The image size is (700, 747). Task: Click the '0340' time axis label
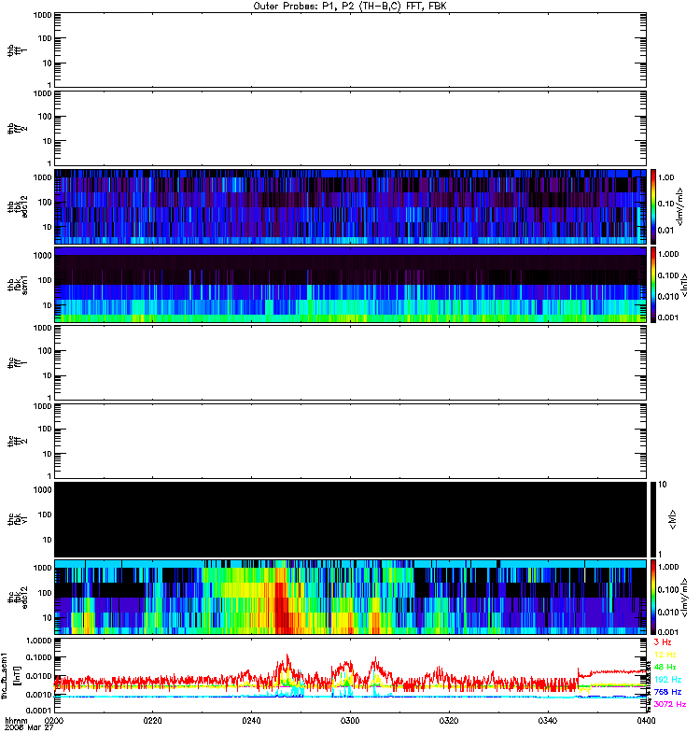(x=548, y=721)
